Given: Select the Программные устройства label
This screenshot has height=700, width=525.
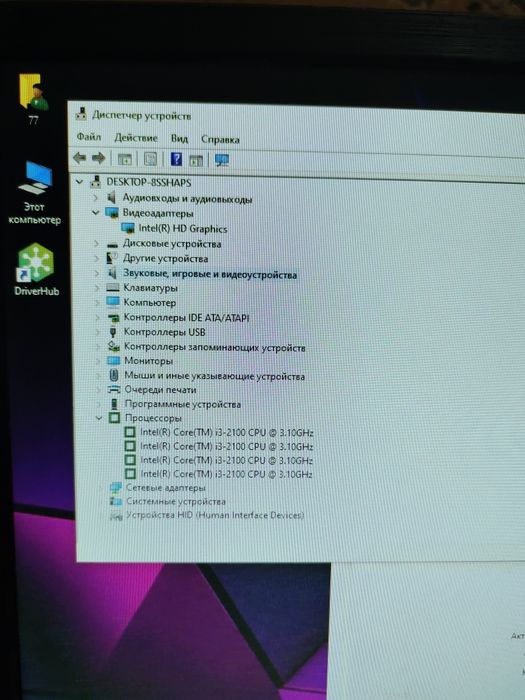Looking at the screenshot, I should click(x=183, y=404).
